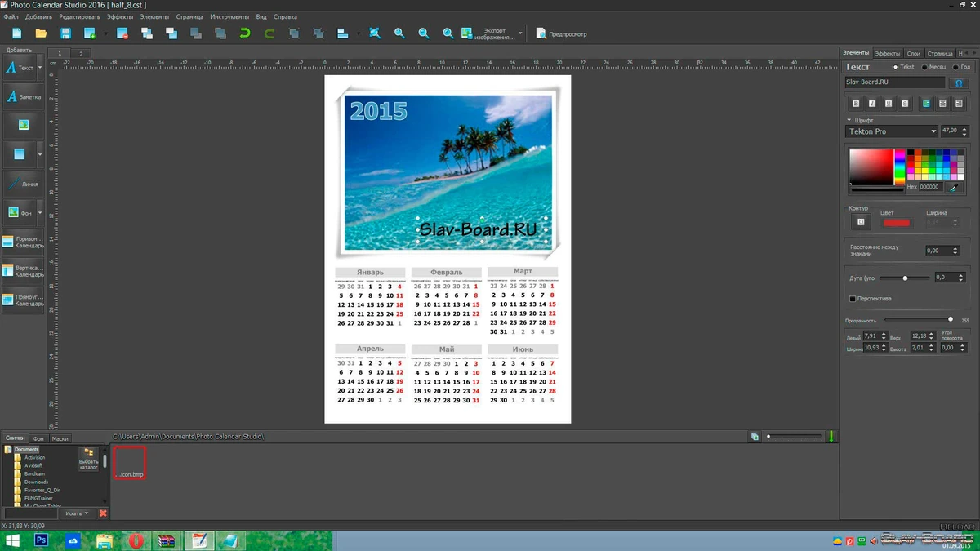This screenshot has width=980, height=551.
Task: Open the align toolbar dropdown arrow
Action: point(357,34)
